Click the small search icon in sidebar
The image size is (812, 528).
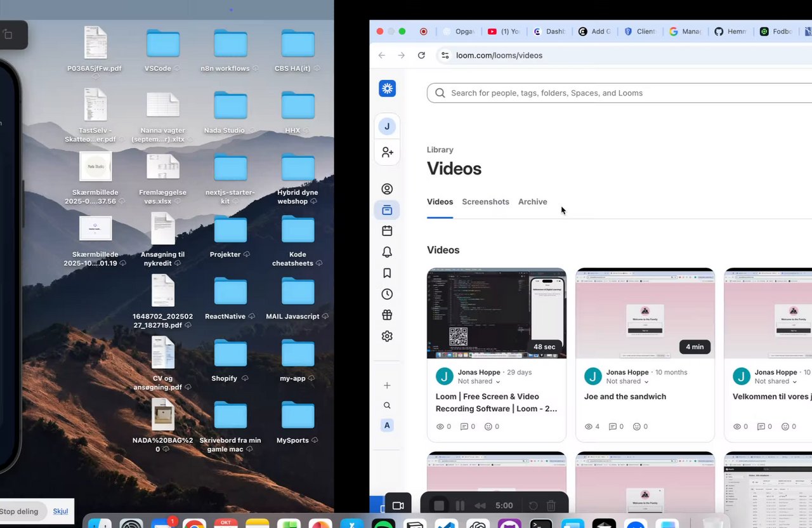tap(387, 406)
